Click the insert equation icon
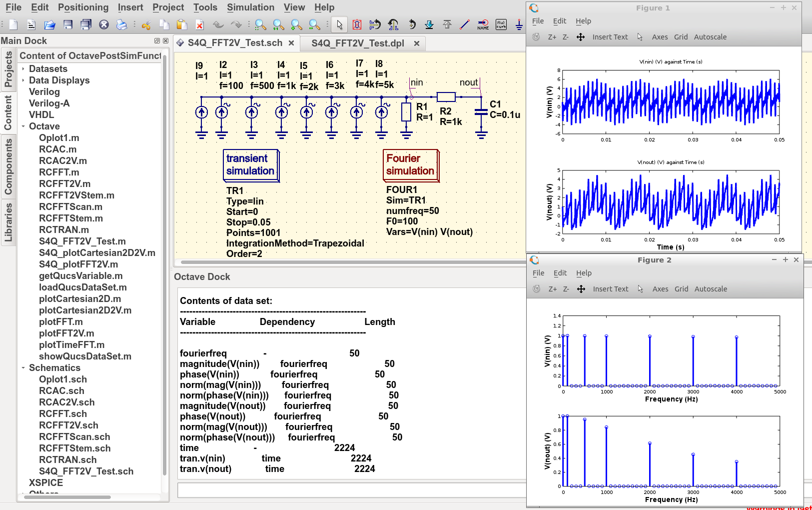812x510 pixels. tap(501, 24)
